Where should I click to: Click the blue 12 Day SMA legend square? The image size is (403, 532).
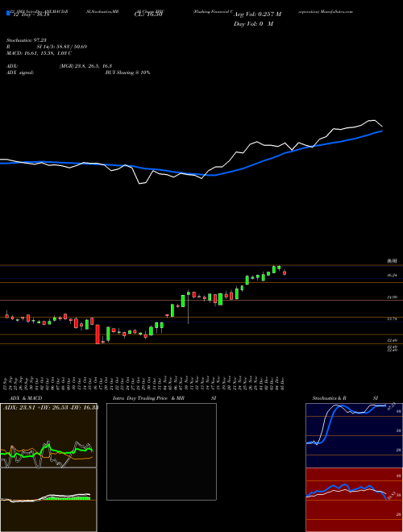click(x=9, y=13)
